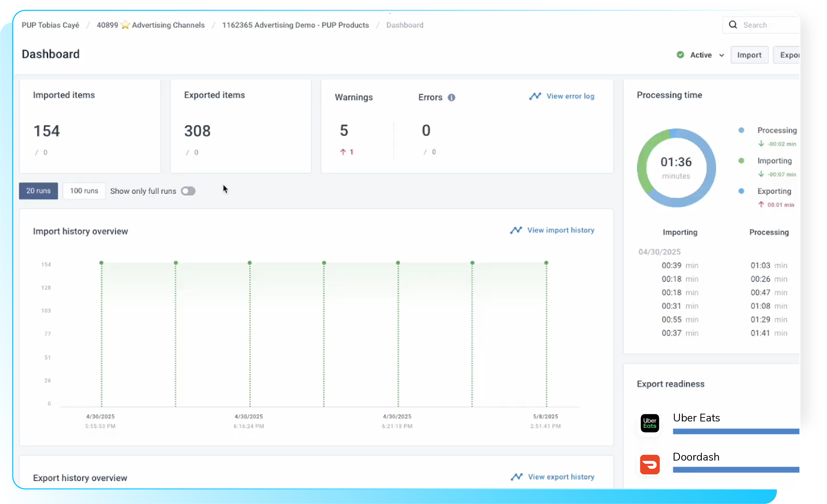Enable the Show only full runs toggle
827x504 pixels.
[x=188, y=191]
